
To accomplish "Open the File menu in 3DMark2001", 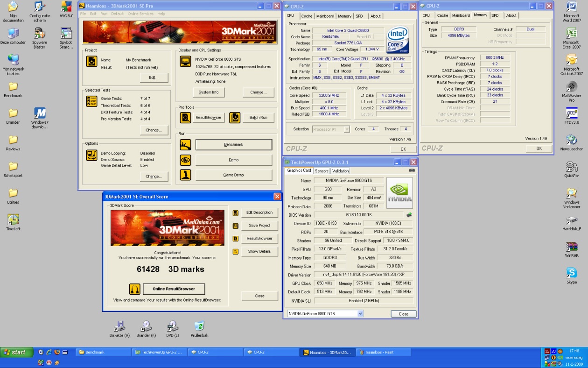I will point(83,14).
